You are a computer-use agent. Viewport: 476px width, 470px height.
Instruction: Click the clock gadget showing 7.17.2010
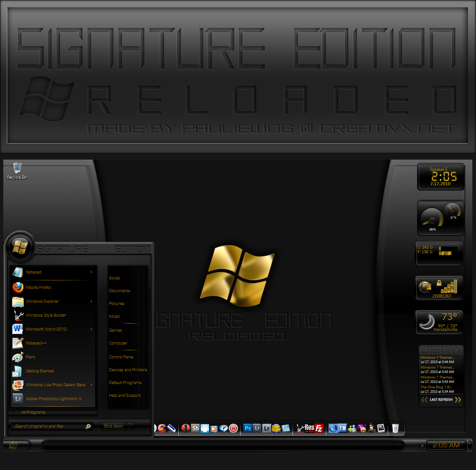441,177
